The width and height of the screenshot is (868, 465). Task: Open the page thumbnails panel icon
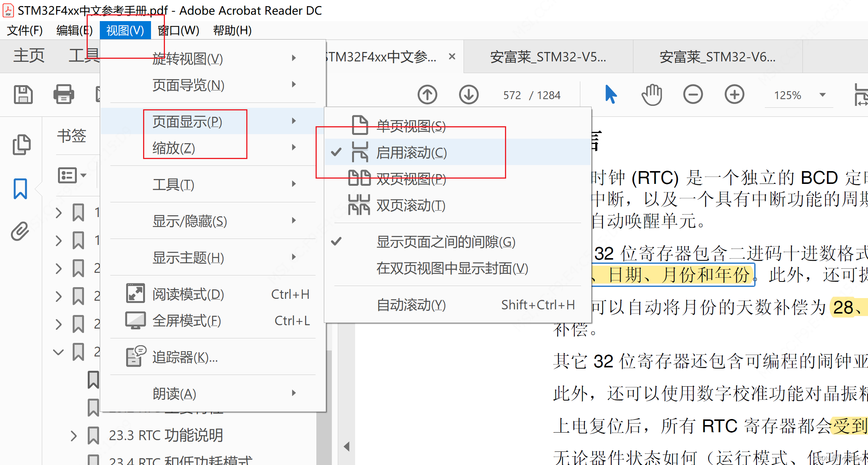(x=21, y=144)
